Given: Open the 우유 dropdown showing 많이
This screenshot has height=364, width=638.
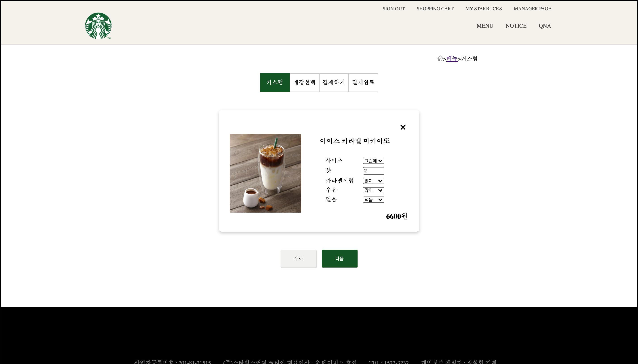Looking at the screenshot, I should [x=373, y=190].
